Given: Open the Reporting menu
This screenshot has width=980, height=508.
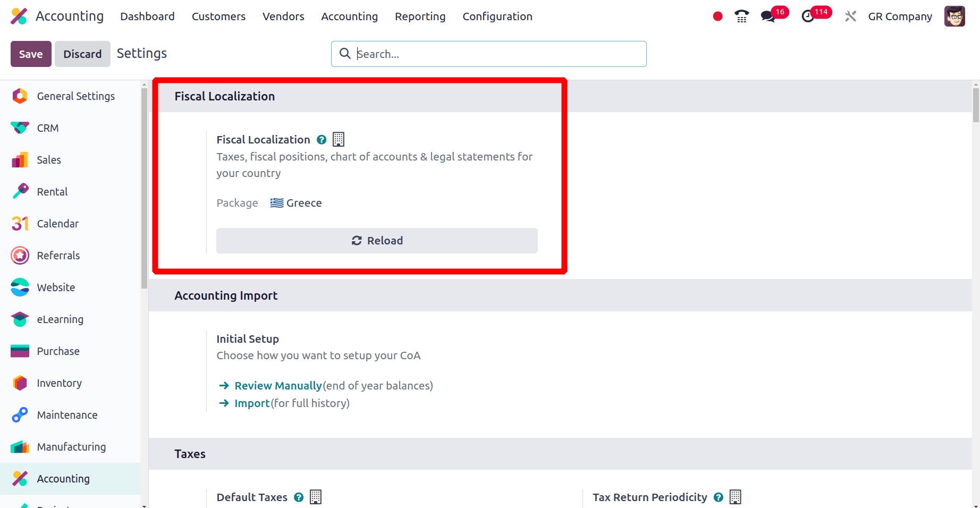Looking at the screenshot, I should [x=420, y=16].
